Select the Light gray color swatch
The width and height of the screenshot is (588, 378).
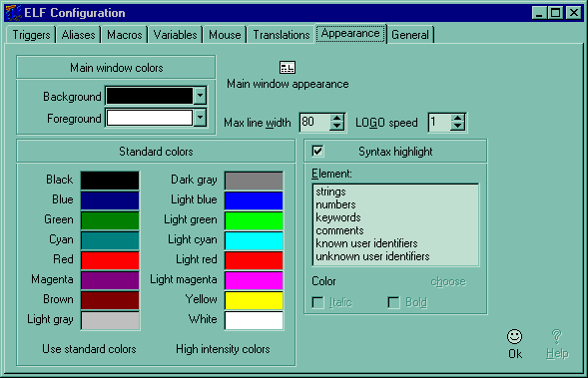110,320
